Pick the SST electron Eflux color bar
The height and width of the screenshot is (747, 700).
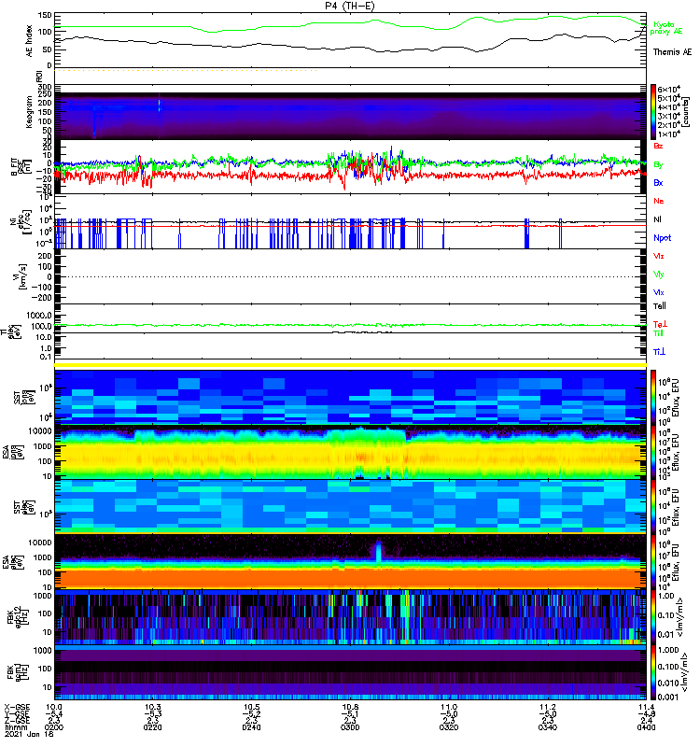tap(653, 506)
